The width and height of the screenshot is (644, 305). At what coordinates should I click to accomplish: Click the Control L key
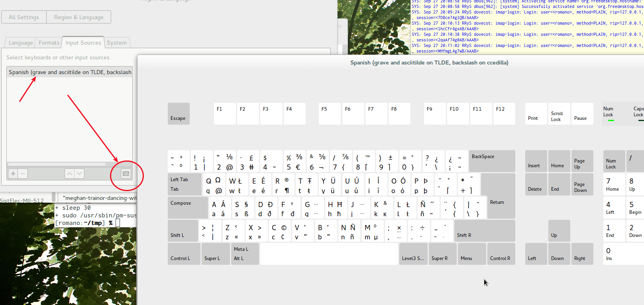(x=184, y=254)
